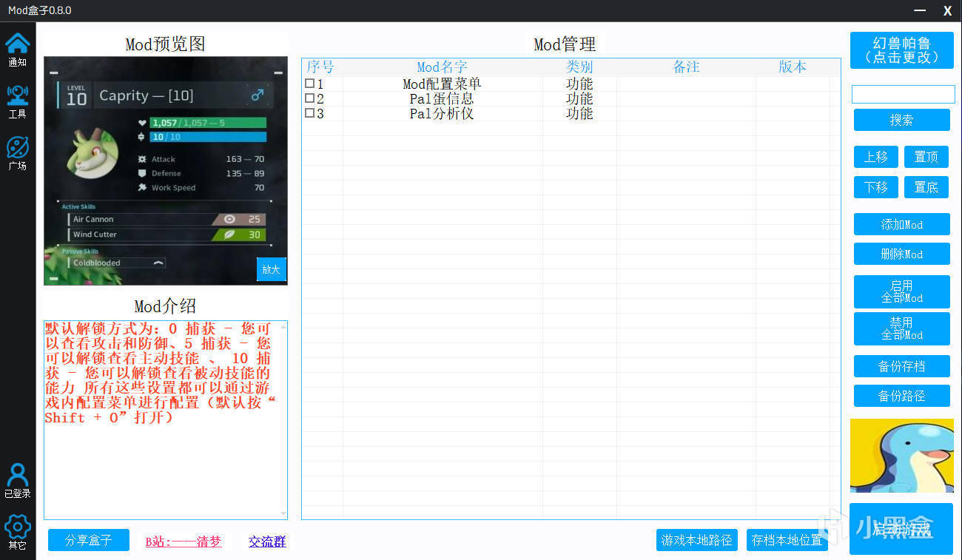This screenshot has width=962, height=560.
Task: Click the 搜索 search button
Action: click(901, 120)
